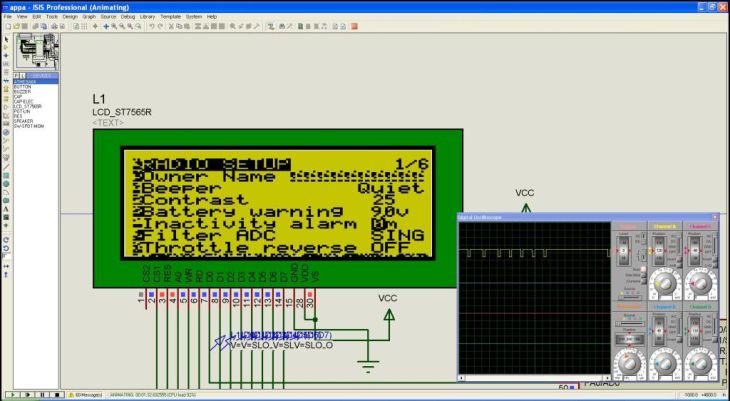
Task: Click the Channel A coupling slider switch
Action: 680,244
